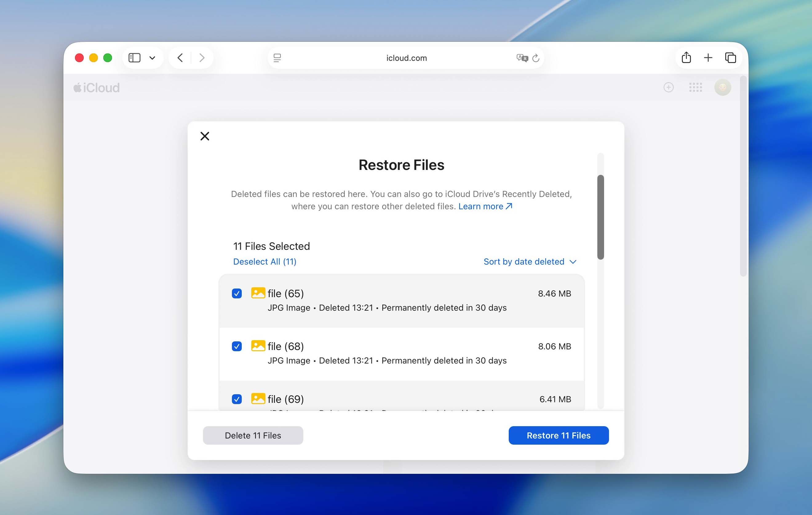Open the sidebar options chevron
Viewport: 812px width, 515px height.
(x=152, y=58)
